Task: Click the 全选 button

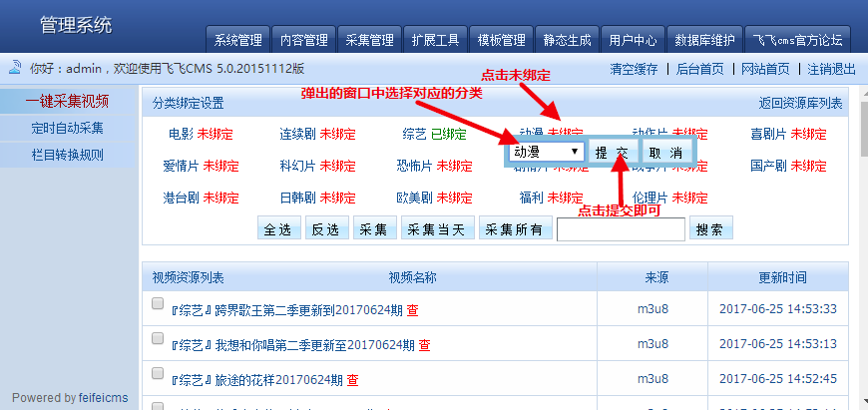Action: click(278, 229)
